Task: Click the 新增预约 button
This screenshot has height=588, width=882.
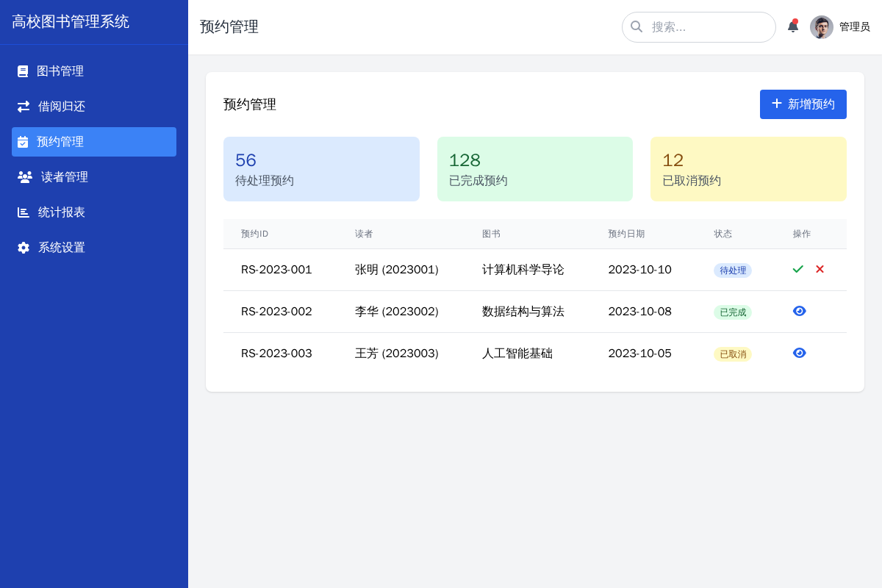Action: click(x=803, y=104)
